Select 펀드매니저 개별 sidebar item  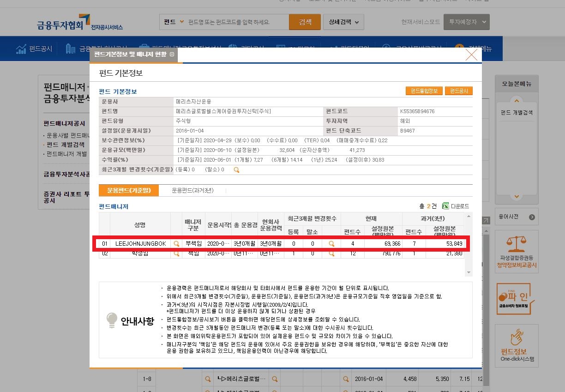click(66, 154)
